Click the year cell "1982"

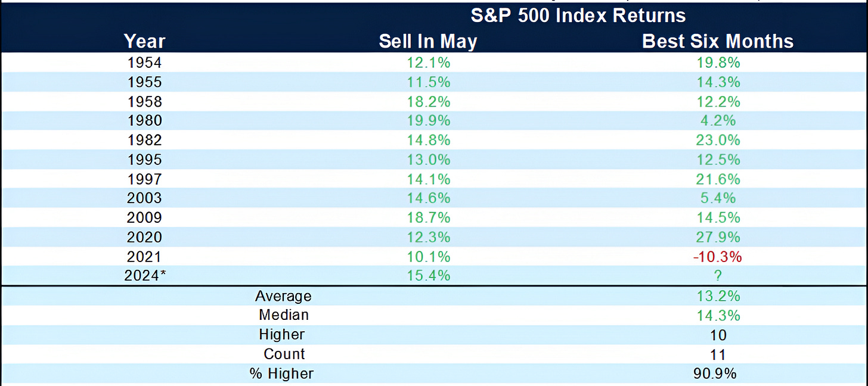(x=145, y=140)
